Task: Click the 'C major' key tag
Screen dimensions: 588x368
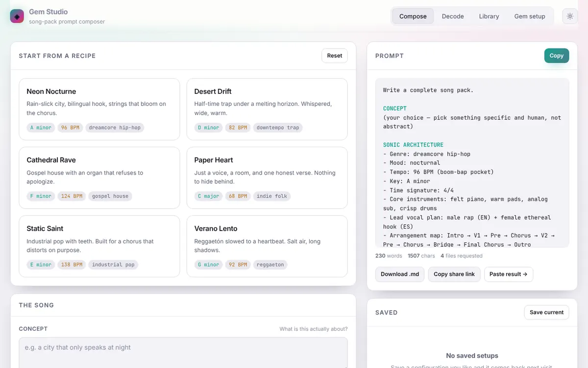Action: coord(208,196)
